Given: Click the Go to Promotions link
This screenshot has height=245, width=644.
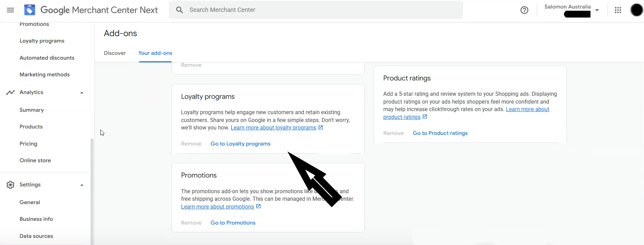Looking at the screenshot, I should point(233,223).
